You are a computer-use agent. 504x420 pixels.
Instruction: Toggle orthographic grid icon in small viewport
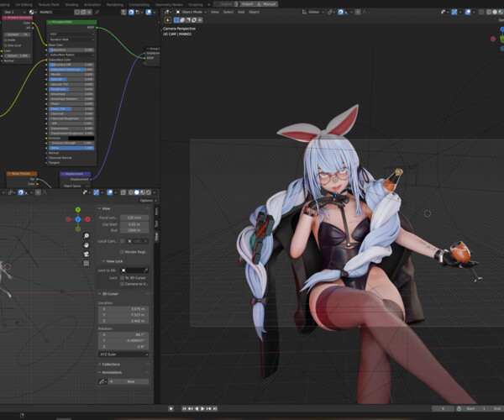87,263
